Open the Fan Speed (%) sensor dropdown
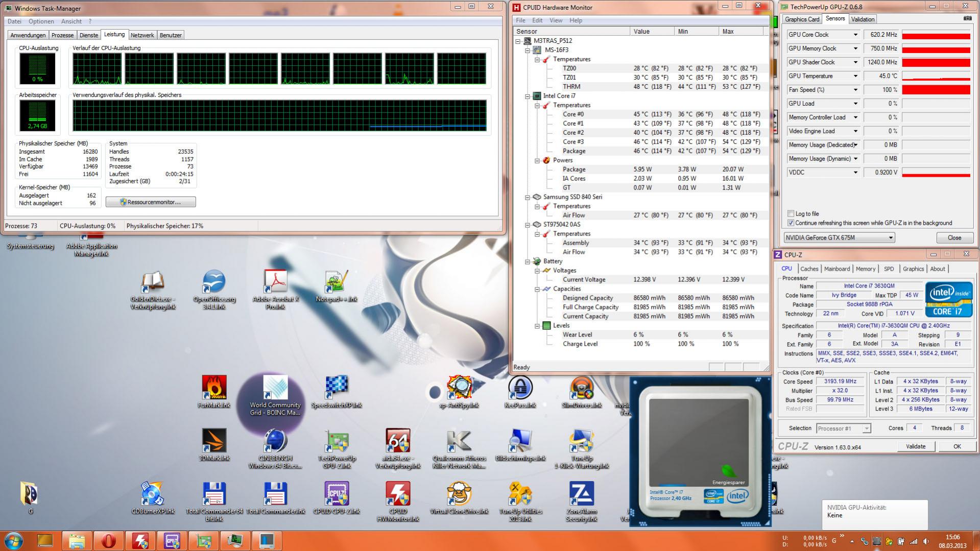The image size is (980, 551). [x=855, y=90]
